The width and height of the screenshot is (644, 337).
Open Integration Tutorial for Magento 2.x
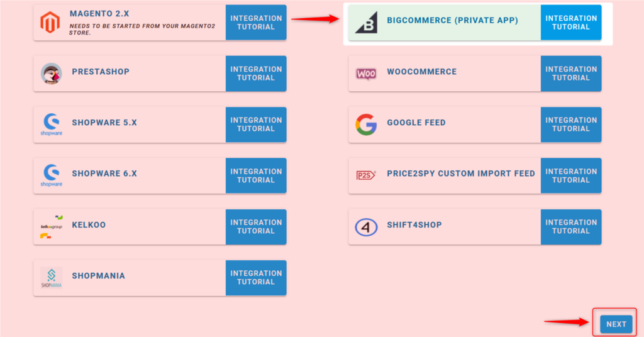click(256, 23)
